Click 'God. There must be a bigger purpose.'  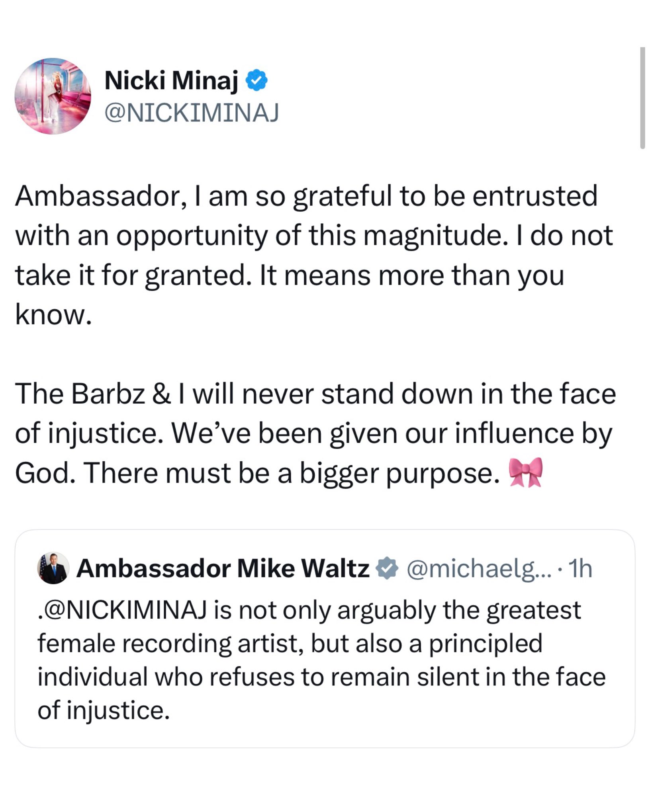(257, 473)
